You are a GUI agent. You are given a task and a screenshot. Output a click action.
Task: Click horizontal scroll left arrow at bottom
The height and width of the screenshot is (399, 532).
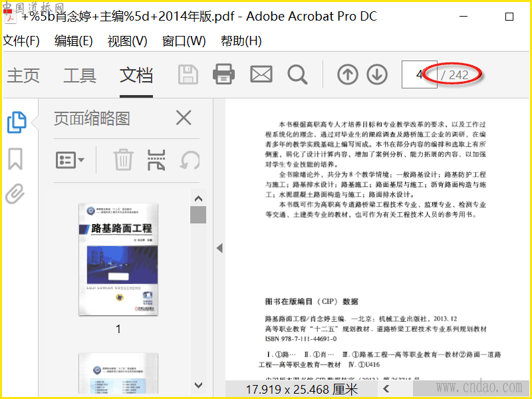point(386,388)
